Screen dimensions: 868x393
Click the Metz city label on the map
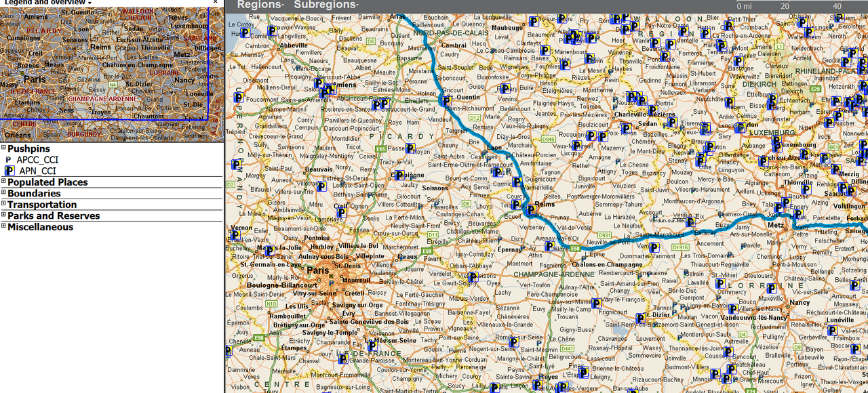pos(775,224)
